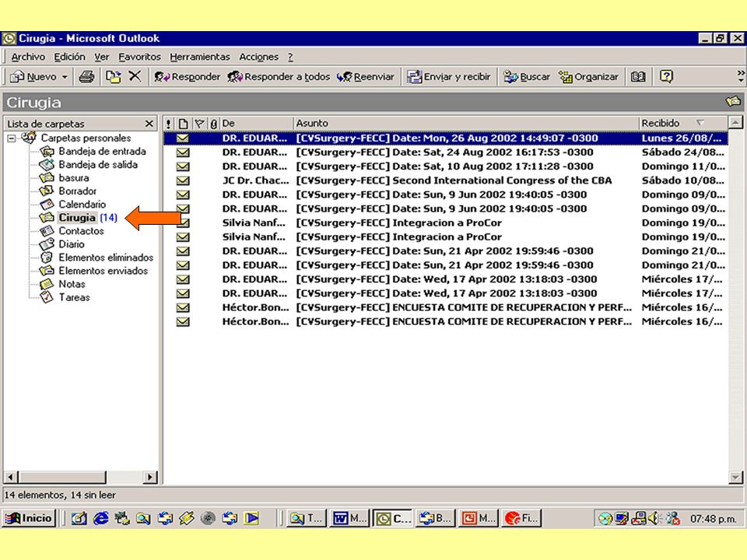
Task: Open the Calendario folder
Action: [82, 205]
